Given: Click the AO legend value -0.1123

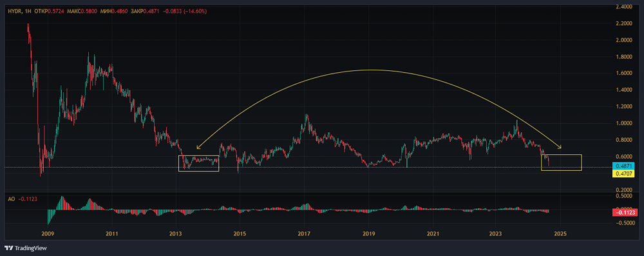Looking at the screenshot, I should [28, 199].
